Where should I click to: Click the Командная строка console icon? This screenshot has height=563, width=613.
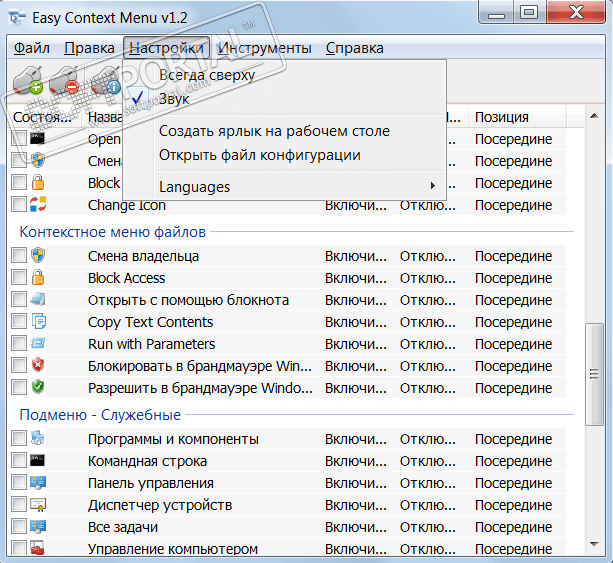(38, 461)
